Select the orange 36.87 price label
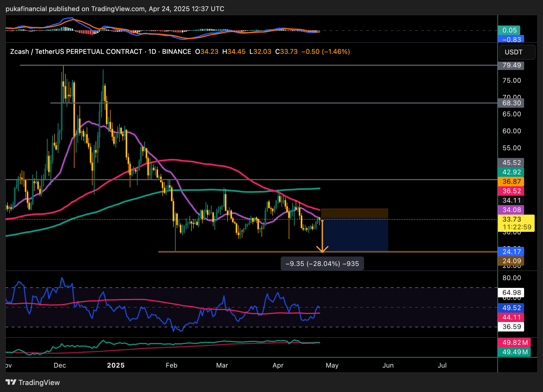Viewport: 543px width, 392px height. (x=511, y=182)
